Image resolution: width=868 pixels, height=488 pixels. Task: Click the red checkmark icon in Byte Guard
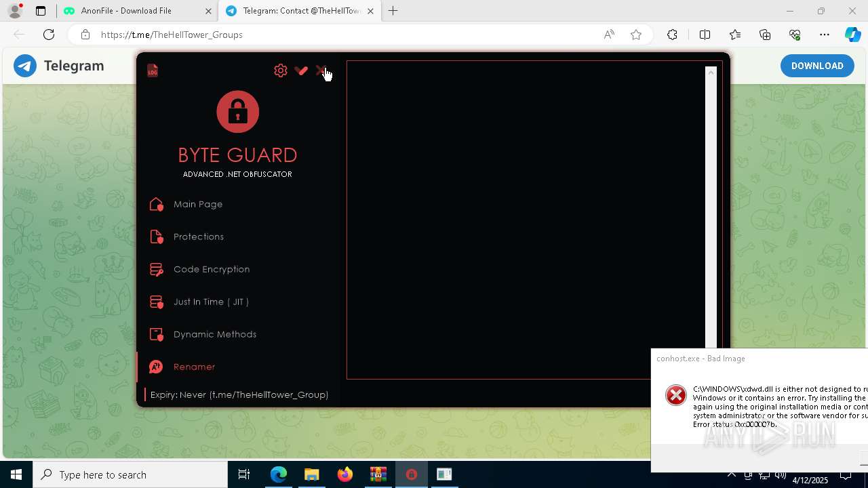point(301,70)
